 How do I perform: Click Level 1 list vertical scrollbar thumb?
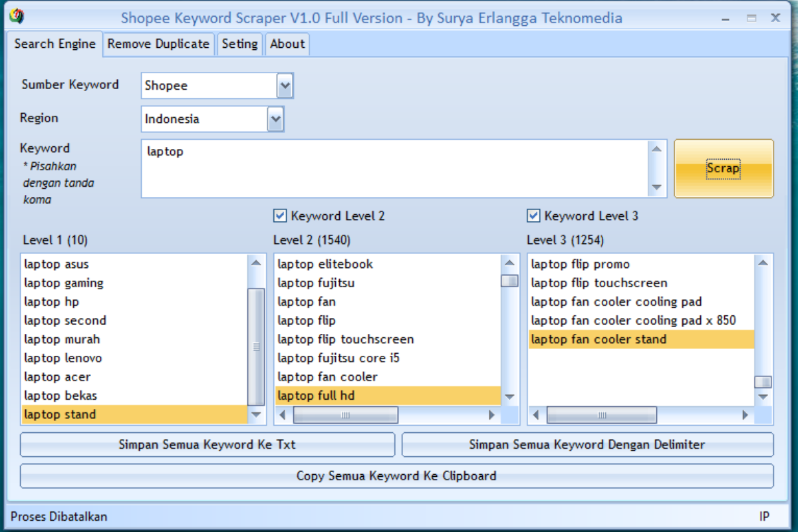tap(256, 346)
